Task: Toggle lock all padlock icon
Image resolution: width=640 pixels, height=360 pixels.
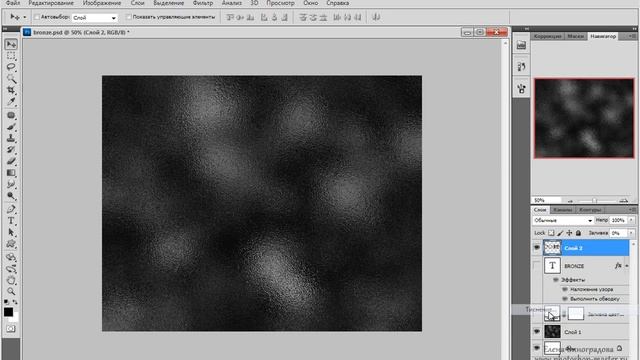Action: click(x=578, y=233)
